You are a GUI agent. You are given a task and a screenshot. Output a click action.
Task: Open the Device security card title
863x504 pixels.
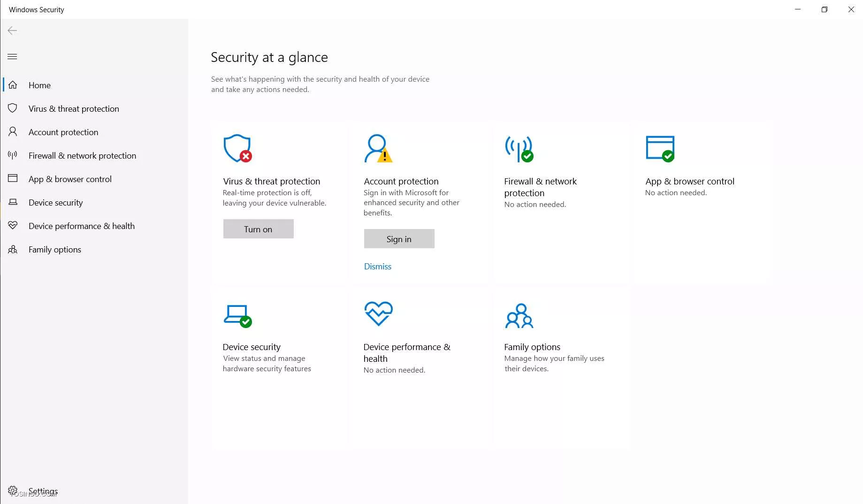coord(252,347)
